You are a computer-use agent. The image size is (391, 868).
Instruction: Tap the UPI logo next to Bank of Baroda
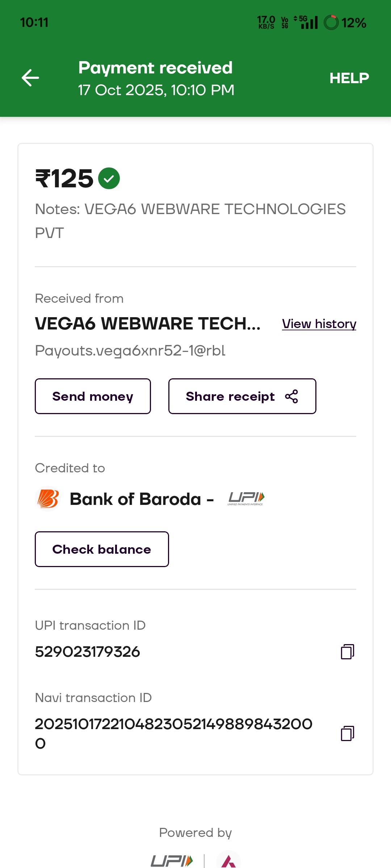coord(246,498)
